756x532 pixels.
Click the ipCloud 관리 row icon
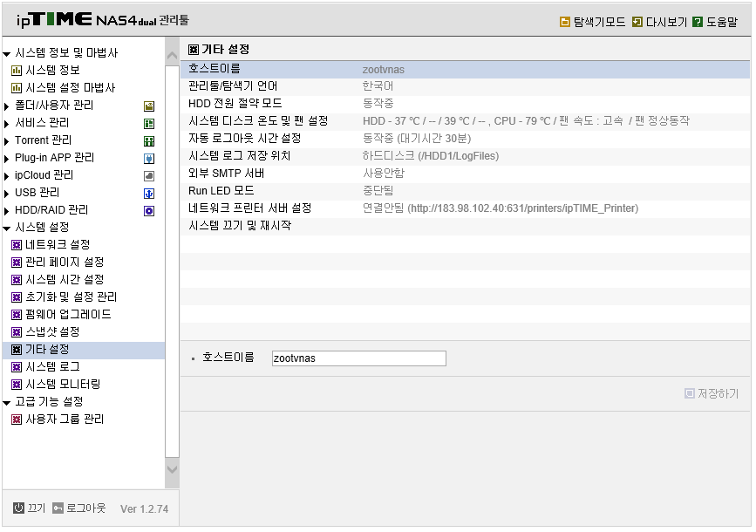pyautogui.click(x=149, y=175)
